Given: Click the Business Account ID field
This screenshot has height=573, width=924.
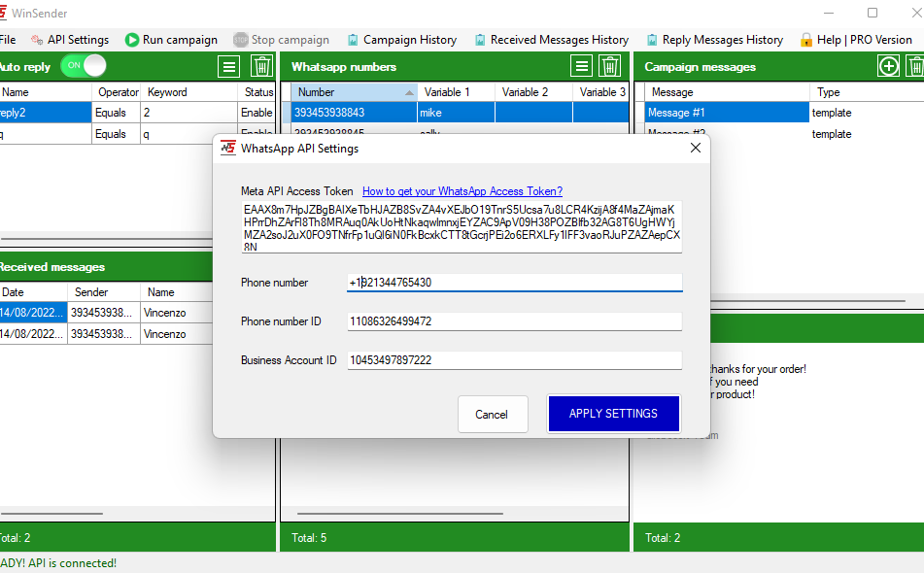Looking at the screenshot, I should click(x=514, y=360).
